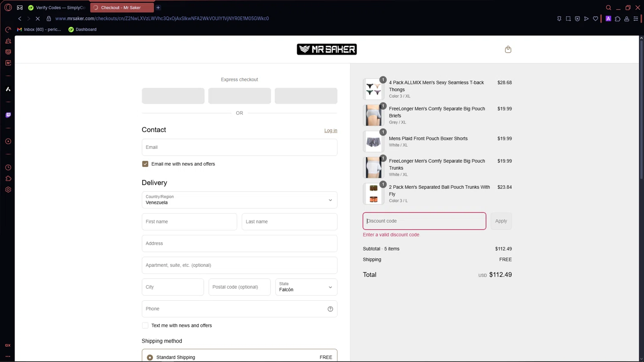
Task: Open History clock icon in sidebar
Action: click(8, 168)
